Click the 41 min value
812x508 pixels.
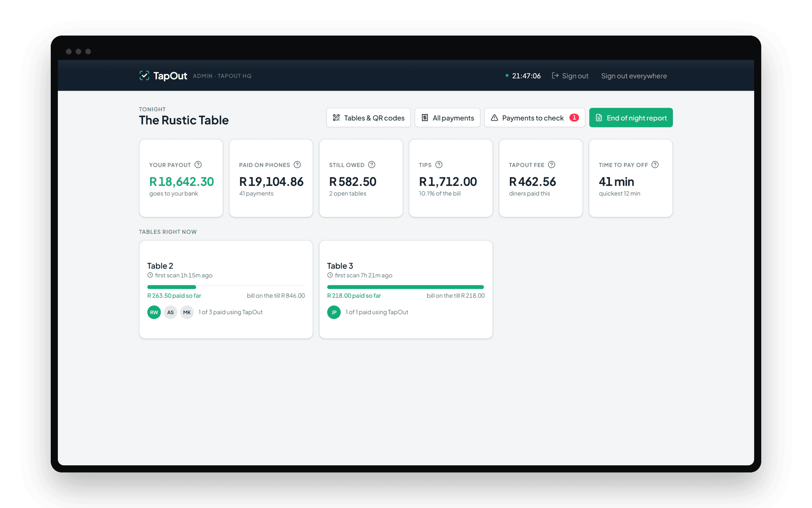tap(616, 182)
